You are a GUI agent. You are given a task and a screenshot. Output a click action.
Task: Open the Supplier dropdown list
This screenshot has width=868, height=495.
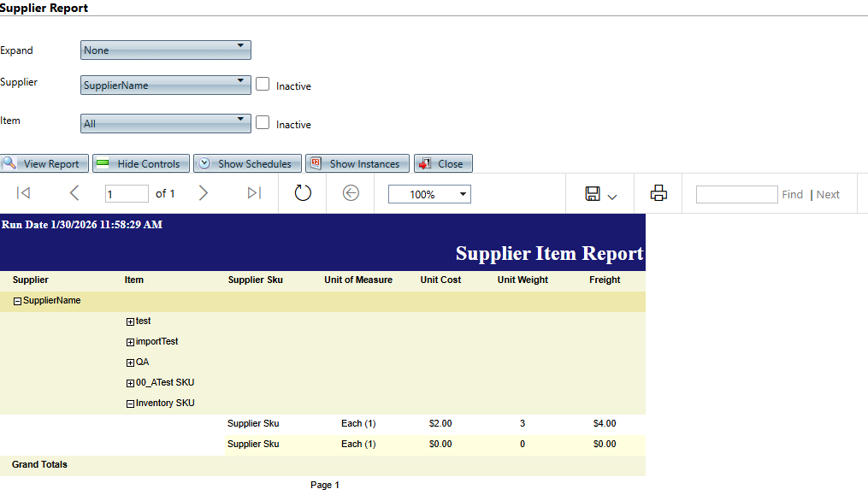[x=166, y=85]
